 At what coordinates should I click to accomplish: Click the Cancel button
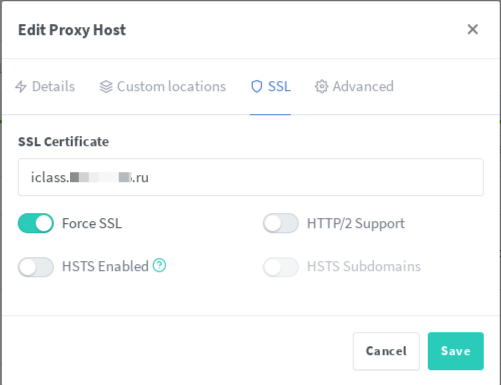(x=386, y=351)
